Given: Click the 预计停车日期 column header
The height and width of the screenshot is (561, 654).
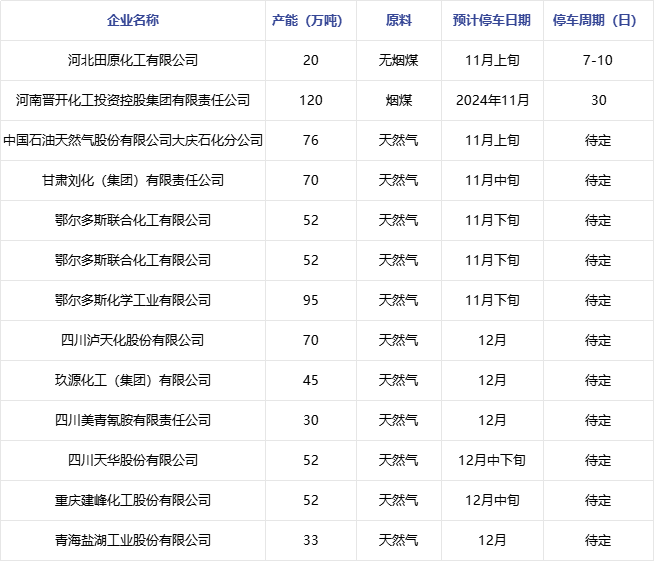Looking at the screenshot, I should pos(492,20).
